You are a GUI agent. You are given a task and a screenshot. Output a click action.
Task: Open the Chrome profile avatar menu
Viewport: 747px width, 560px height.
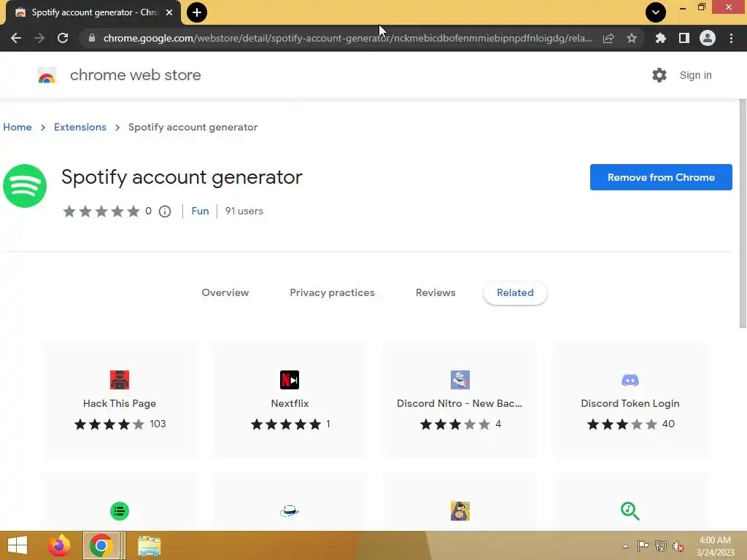coord(708,38)
